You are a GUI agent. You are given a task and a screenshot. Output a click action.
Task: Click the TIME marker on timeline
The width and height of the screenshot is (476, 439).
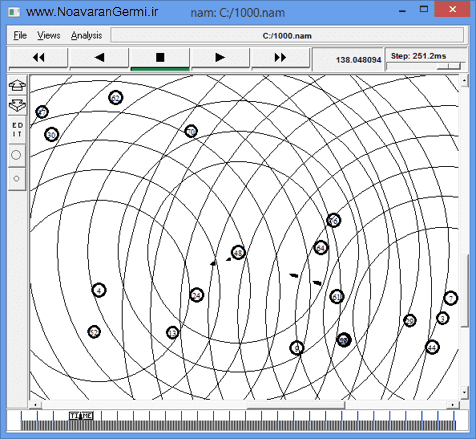coord(81,416)
